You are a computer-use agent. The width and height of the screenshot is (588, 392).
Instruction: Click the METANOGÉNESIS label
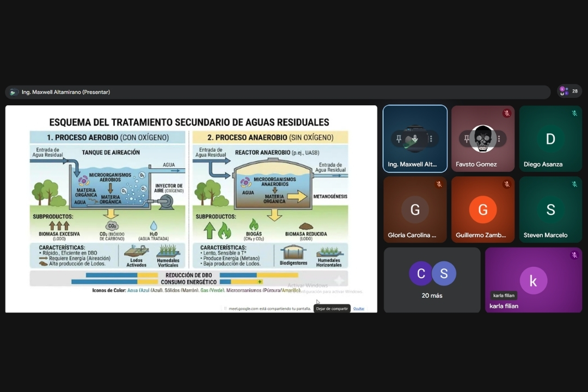[330, 196]
